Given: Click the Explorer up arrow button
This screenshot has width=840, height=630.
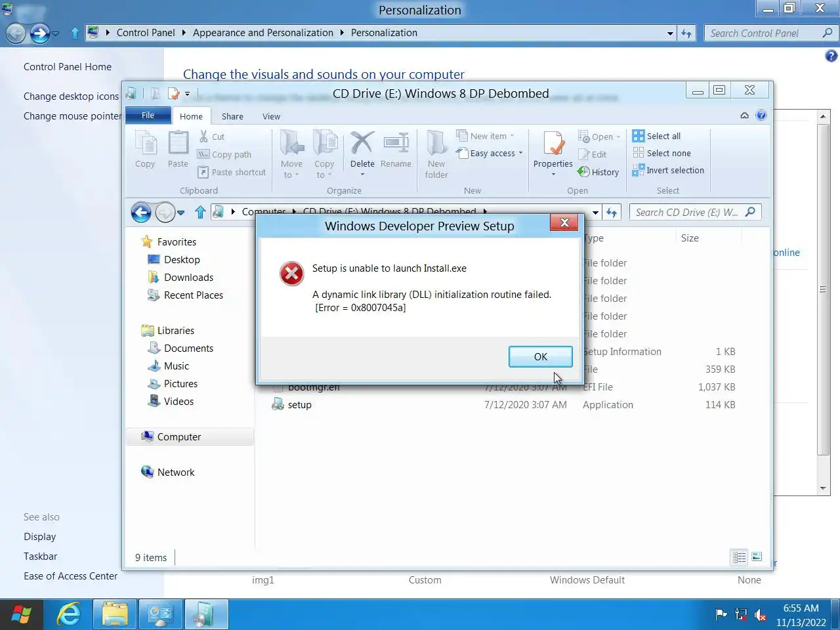Looking at the screenshot, I should 200,212.
